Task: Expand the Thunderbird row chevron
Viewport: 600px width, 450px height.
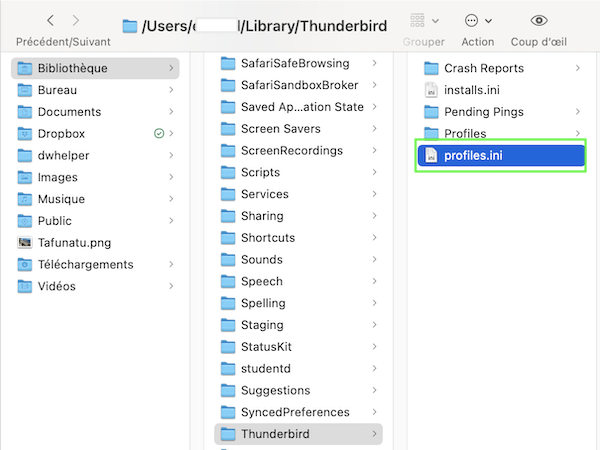Action: tap(374, 434)
